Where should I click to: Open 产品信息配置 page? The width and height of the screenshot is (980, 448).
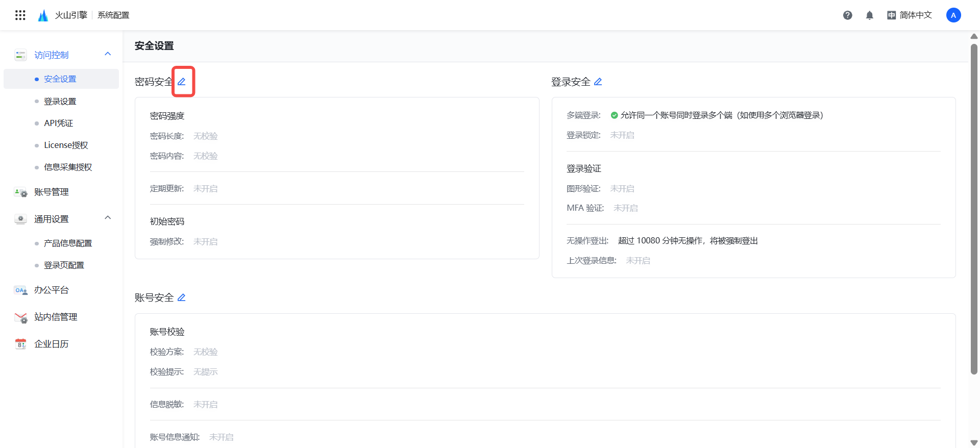pos(67,243)
